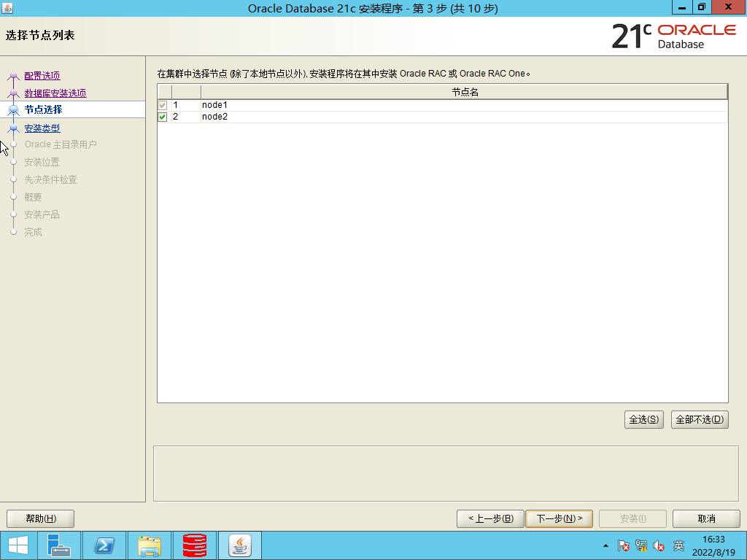Select the node2 row name cell

click(x=465, y=117)
